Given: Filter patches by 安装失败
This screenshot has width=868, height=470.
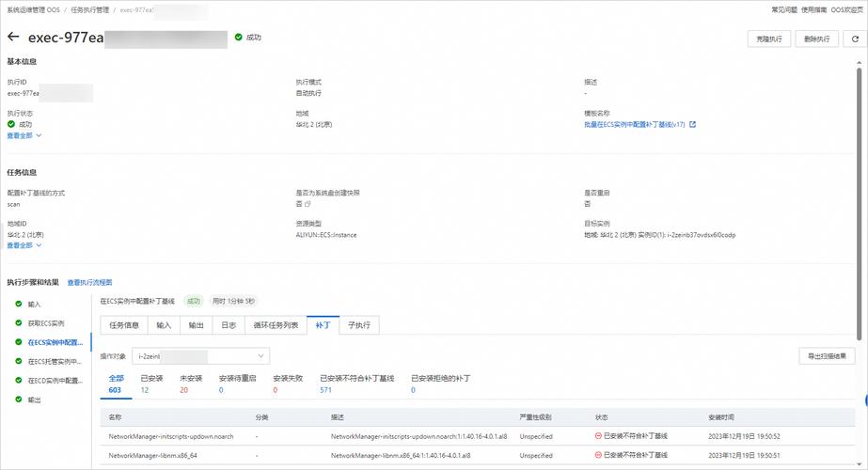Looking at the screenshot, I should (288, 384).
